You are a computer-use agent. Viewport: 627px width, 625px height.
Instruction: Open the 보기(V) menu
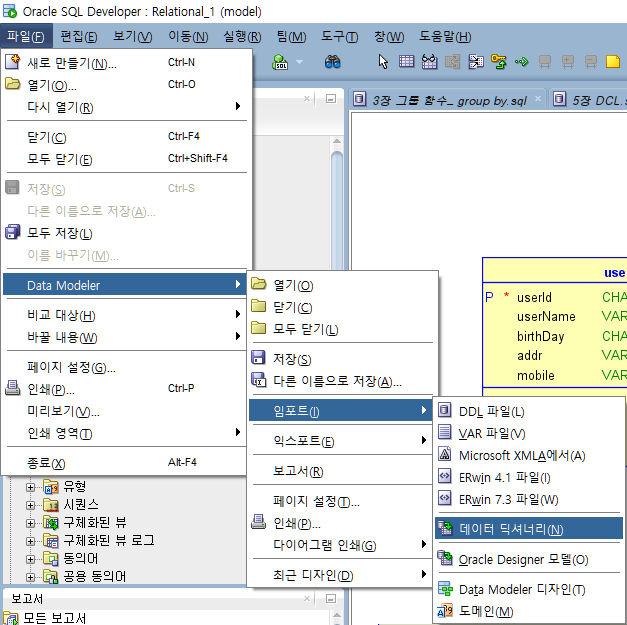pyautogui.click(x=132, y=36)
